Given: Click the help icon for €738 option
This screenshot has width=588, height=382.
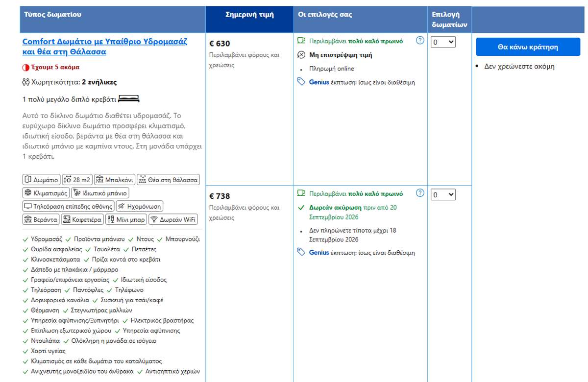Looking at the screenshot, I should [x=420, y=193].
